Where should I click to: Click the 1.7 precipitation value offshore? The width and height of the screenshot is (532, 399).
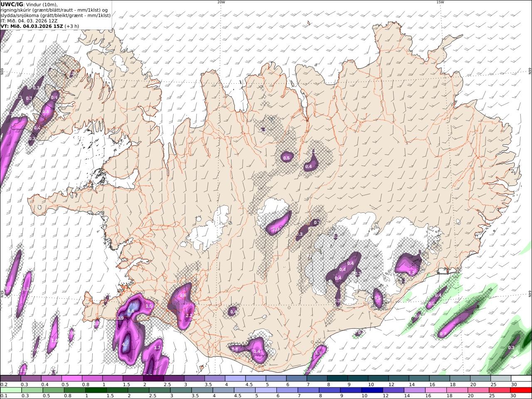click(157, 348)
